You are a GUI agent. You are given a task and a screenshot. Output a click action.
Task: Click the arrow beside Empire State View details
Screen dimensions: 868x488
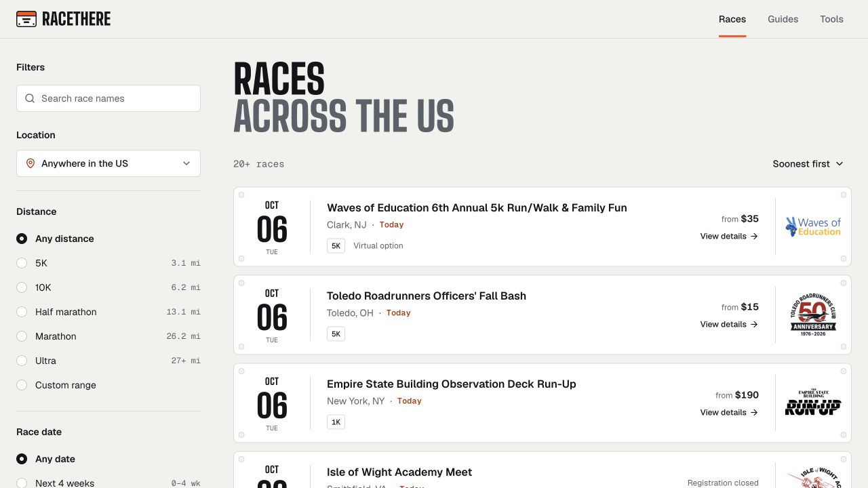click(x=754, y=413)
